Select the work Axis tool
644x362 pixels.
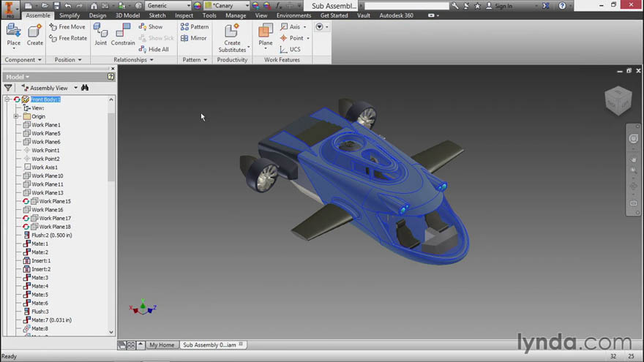(x=291, y=26)
